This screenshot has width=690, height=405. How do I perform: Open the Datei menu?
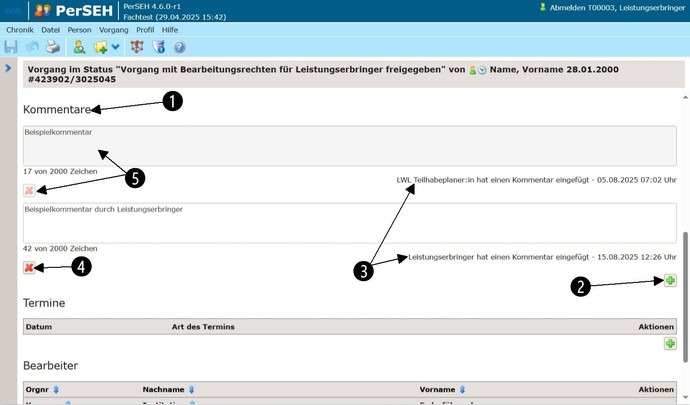51,30
